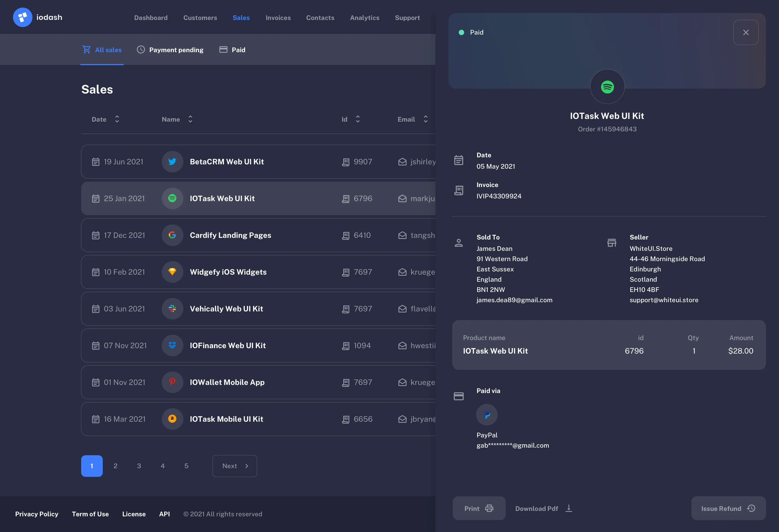The width and height of the screenshot is (779, 532).
Task: Open the Analytics section from the top menu
Action: 365,18
